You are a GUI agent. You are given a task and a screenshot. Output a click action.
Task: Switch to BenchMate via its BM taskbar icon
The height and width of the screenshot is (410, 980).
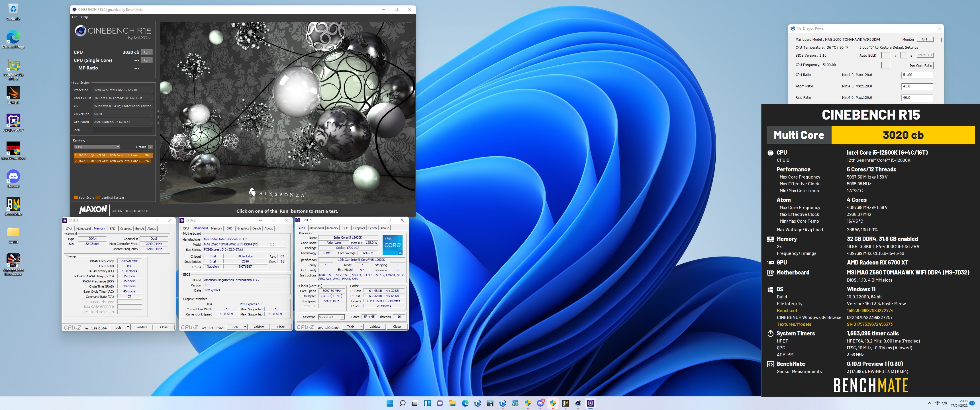pyautogui.click(x=565, y=403)
